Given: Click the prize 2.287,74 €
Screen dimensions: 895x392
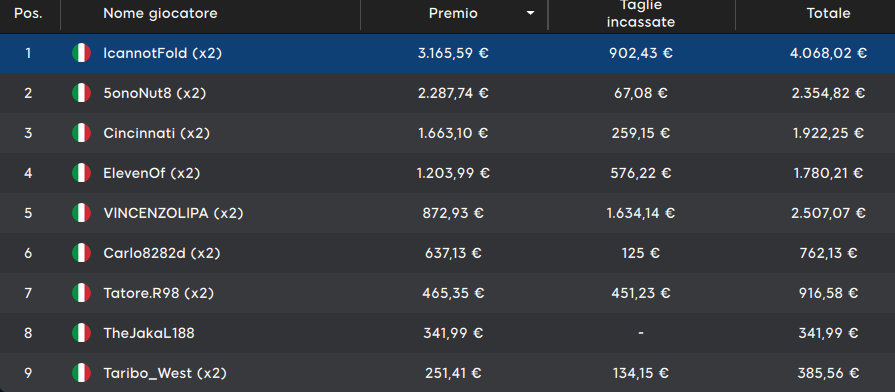Looking at the screenshot, I should click(453, 93).
